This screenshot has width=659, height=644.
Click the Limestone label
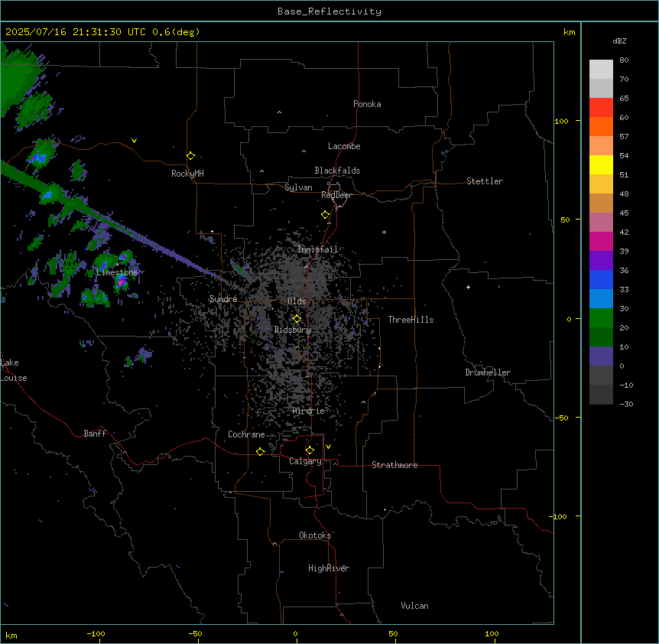coord(117,272)
